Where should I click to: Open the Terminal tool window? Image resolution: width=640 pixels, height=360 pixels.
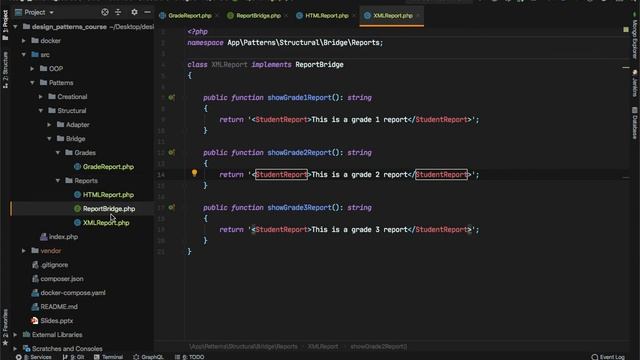point(109,357)
